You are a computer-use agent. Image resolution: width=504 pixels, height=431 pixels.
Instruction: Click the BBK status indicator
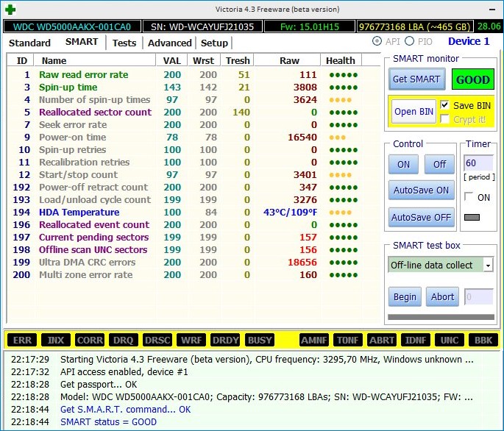point(482,340)
